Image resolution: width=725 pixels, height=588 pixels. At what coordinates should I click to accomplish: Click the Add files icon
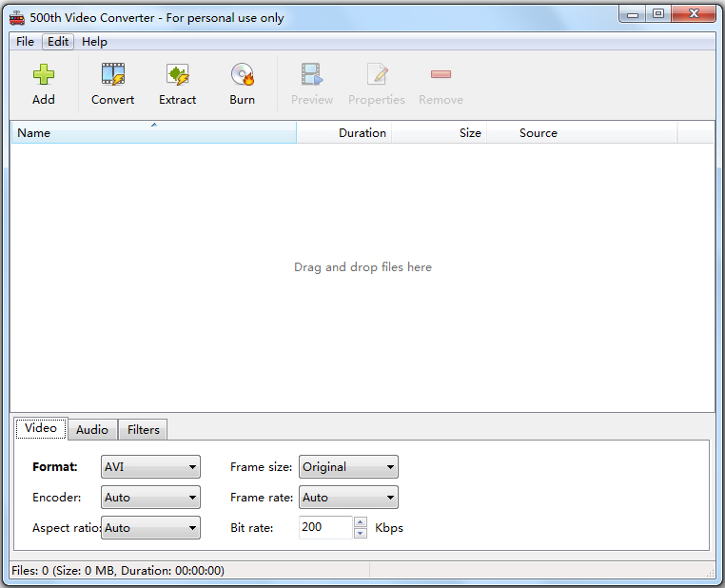tap(44, 75)
